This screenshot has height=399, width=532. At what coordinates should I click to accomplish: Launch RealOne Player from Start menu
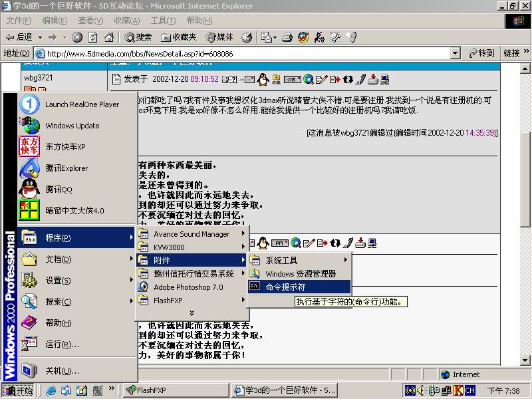[77, 104]
